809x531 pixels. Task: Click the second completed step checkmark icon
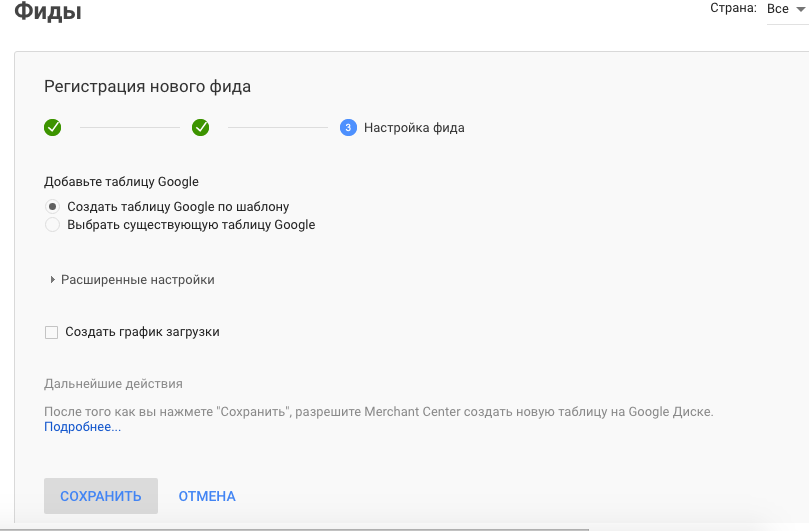[x=201, y=127]
